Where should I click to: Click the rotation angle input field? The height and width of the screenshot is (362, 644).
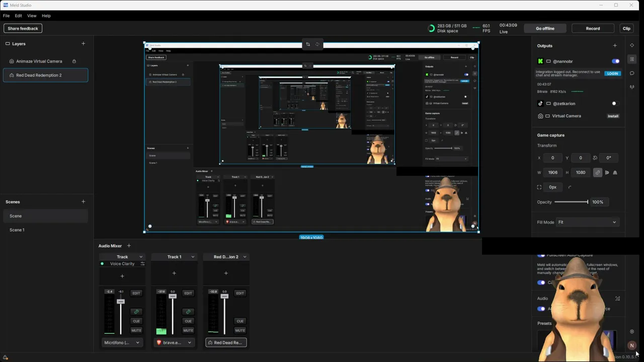[x=608, y=158]
